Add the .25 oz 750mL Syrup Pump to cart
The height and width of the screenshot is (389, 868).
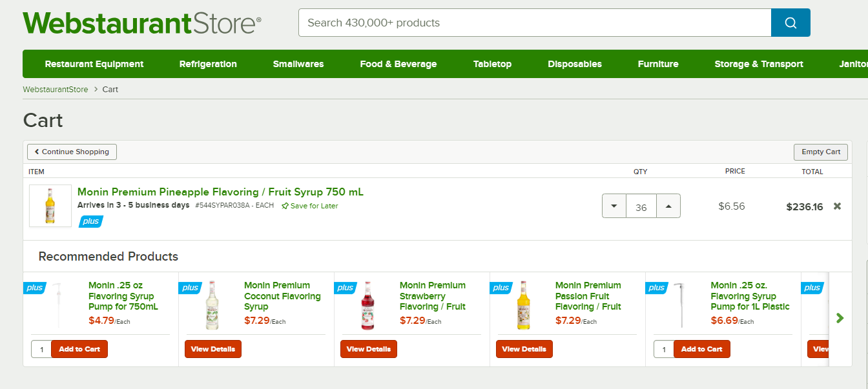pyautogui.click(x=79, y=349)
